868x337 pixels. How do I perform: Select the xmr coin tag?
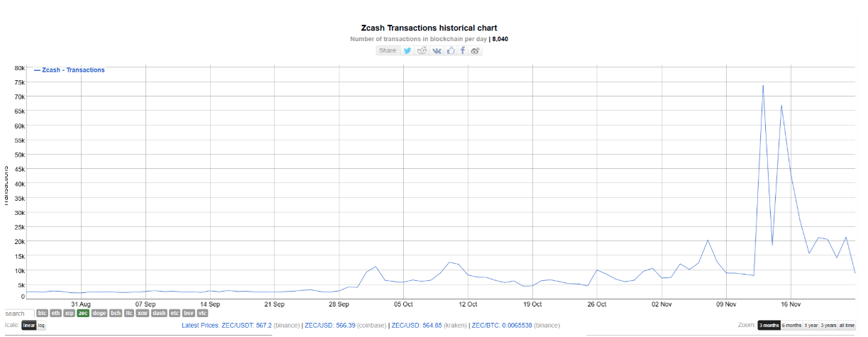point(143,313)
